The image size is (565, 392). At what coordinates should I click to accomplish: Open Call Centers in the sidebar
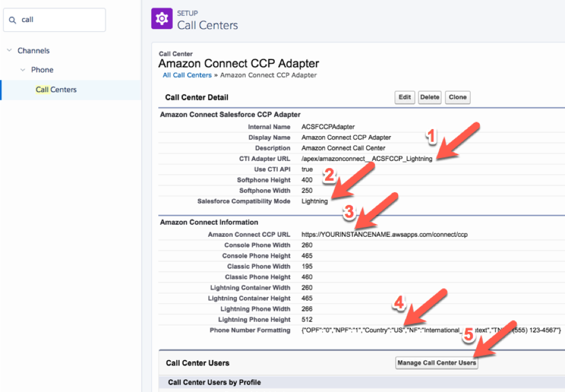56,90
